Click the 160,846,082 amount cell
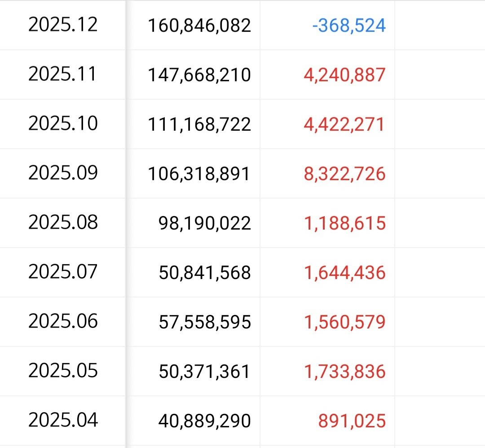Image resolution: width=485 pixels, height=448 pixels. [199, 26]
